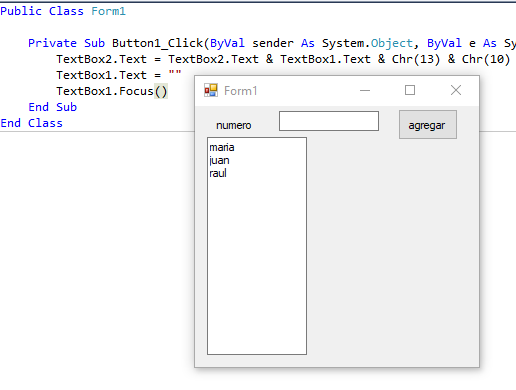The image size is (516, 390).
Task: Click the word raul in the list box
Action: coord(218,173)
